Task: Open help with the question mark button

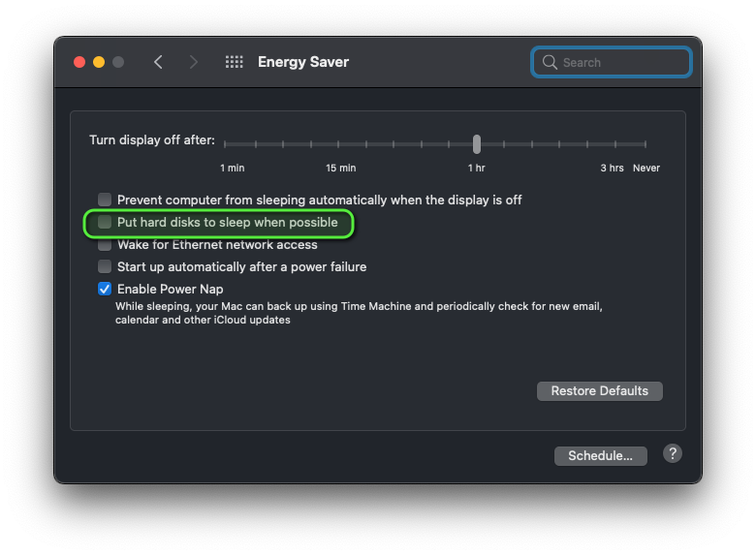Action: [x=672, y=454]
